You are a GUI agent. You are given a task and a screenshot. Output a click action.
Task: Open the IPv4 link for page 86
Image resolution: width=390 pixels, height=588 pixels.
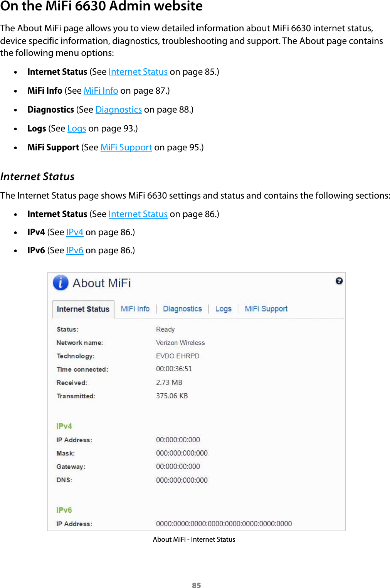(x=74, y=232)
